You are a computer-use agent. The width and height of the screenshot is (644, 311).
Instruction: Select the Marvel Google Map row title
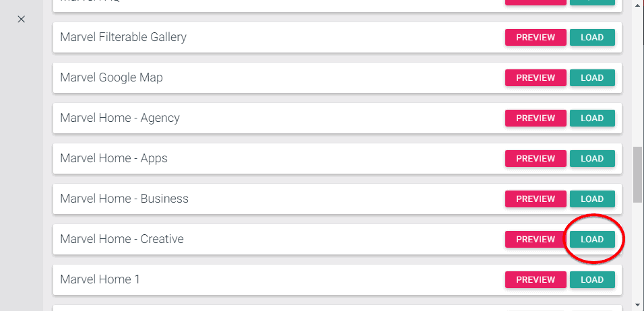pos(111,77)
